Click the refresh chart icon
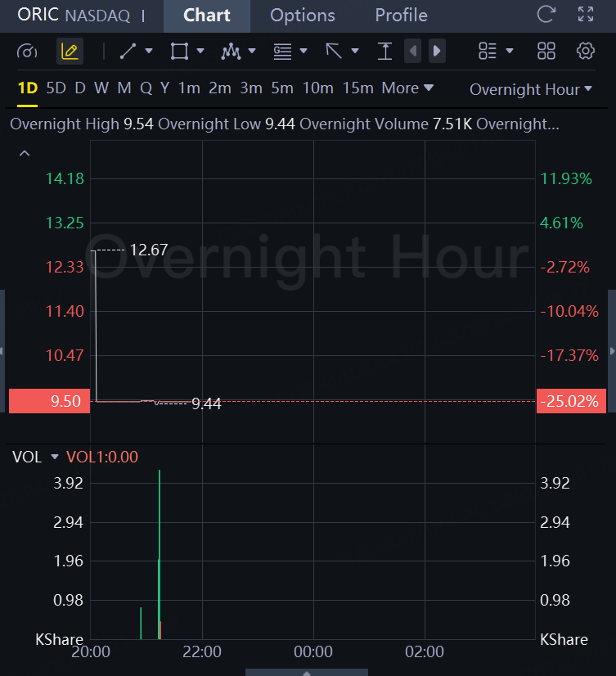The image size is (616, 676). [545, 15]
